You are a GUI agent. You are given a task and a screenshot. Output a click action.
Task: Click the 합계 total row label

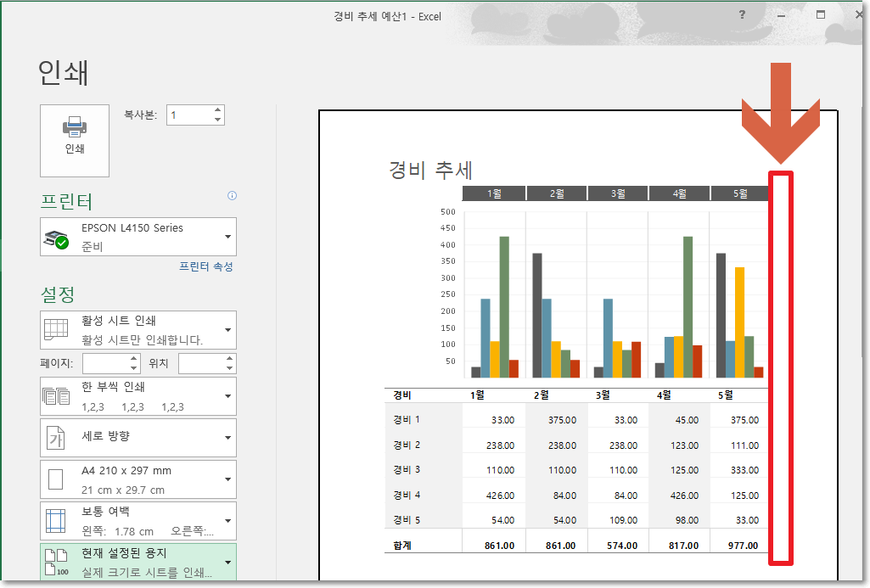402,546
